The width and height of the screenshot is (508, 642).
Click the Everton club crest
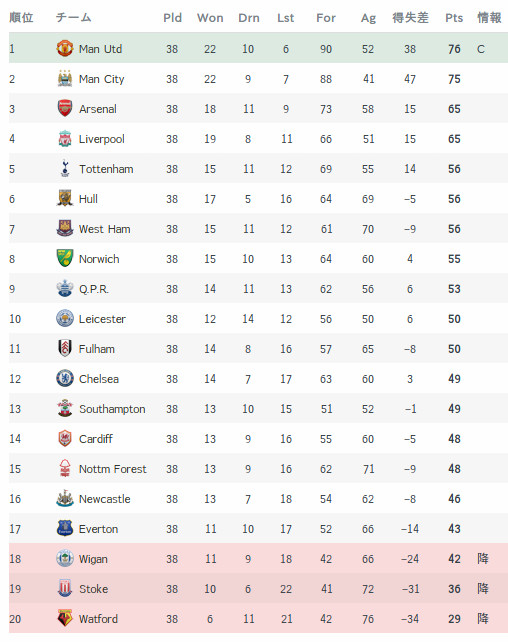click(65, 528)
